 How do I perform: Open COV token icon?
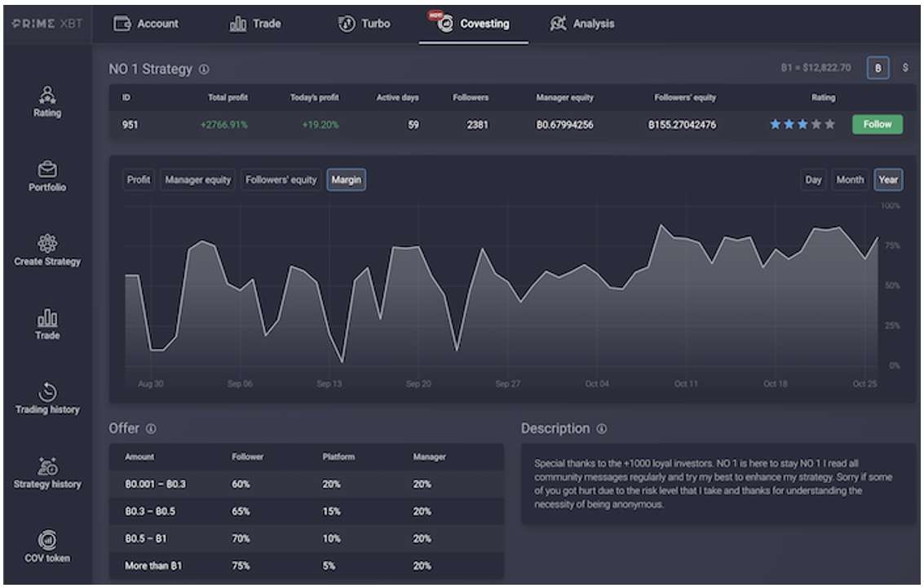point(47,540)
